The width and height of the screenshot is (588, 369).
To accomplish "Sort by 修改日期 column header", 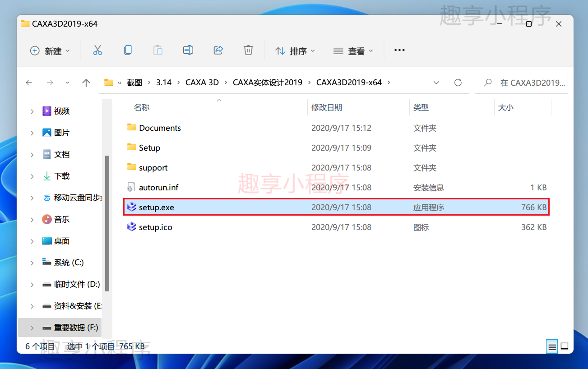I will (x=327, y=107).
